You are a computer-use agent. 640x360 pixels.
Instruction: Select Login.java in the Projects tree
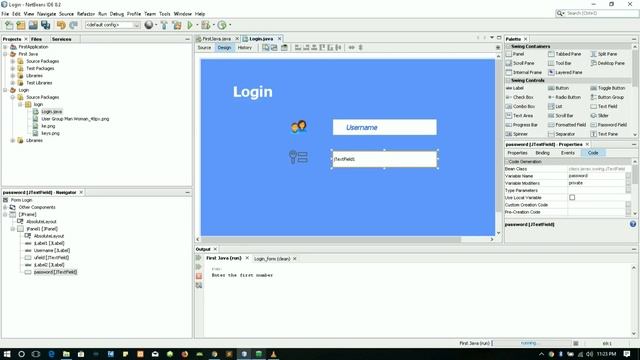click(52, 111)
